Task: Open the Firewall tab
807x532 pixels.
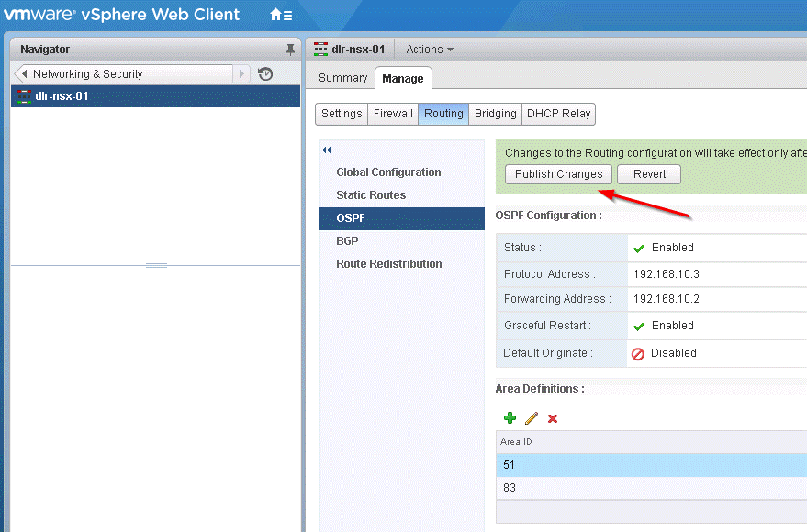Action: pyautogui.click(x=393, y=114)
